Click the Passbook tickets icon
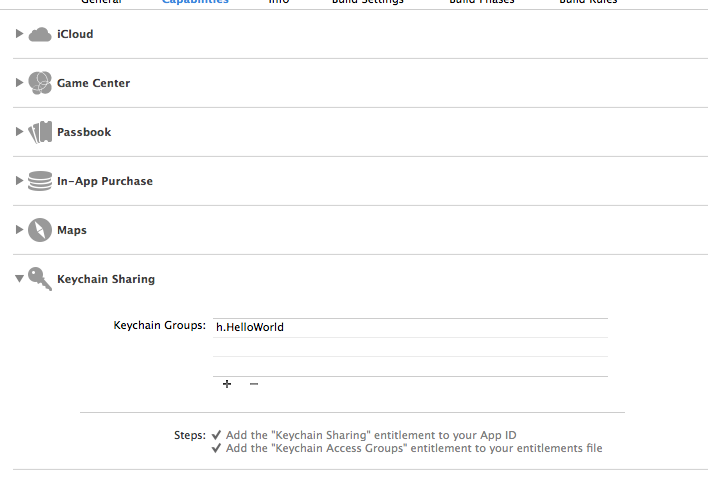This screenshot has height=482, width=708. click(x=40, y=132)
